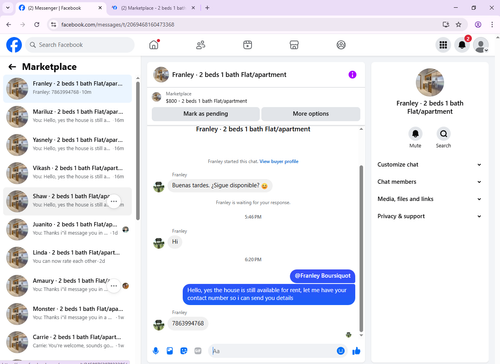The width and height of the screenshot is (500, 364).
Task: Click the $800 - 2 beds 1 bath listing text
Action: [x=206, y=101]
